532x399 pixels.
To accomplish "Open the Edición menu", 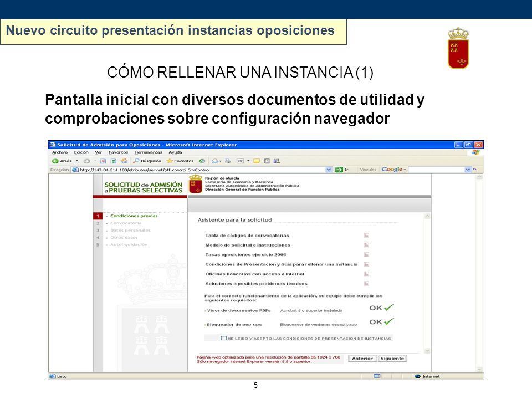I will pyautogui.click(x=81, y=152).
